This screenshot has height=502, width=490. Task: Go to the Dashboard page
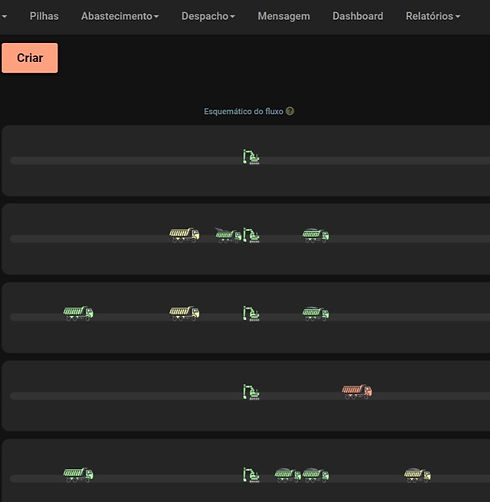coord(358,16)
